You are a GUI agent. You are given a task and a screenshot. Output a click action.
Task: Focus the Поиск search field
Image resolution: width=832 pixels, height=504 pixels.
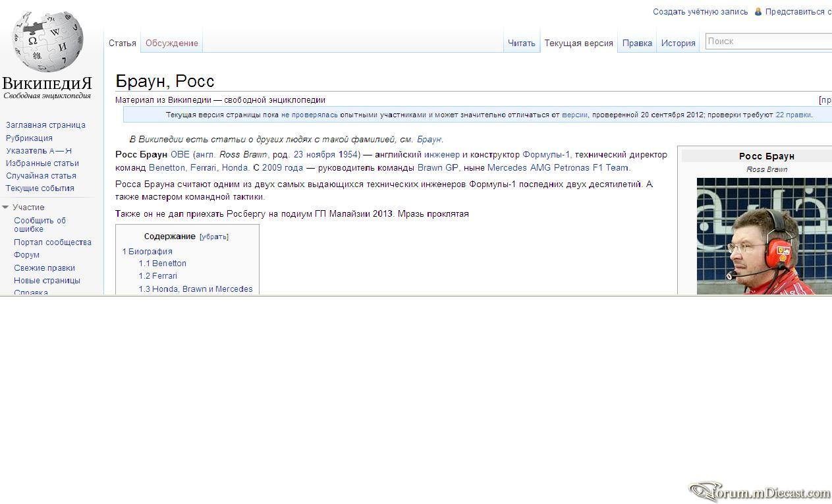coord(769,41)
